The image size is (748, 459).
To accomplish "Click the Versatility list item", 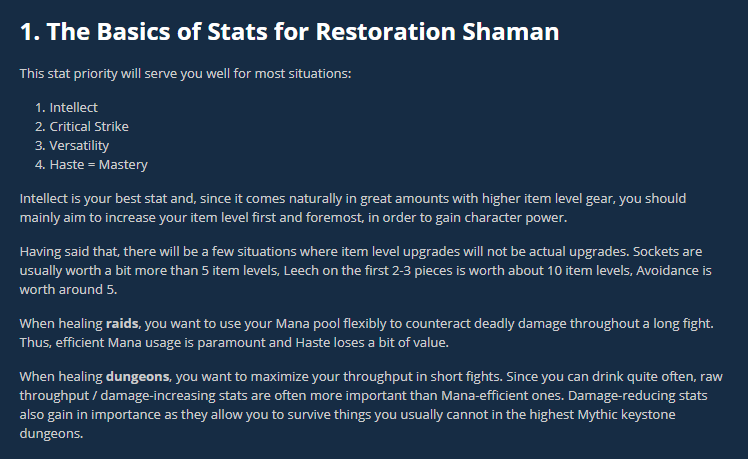I will tap(79, 145).
